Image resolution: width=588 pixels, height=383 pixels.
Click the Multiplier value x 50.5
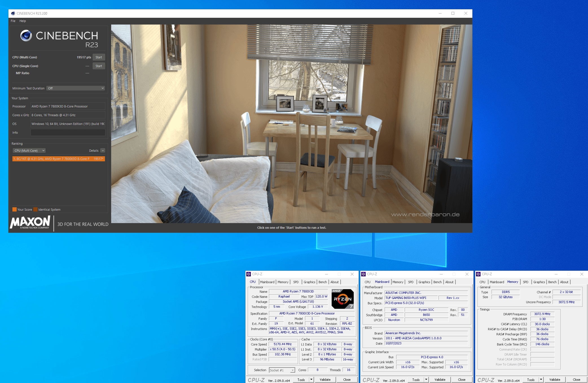click(x=283, y=349)
